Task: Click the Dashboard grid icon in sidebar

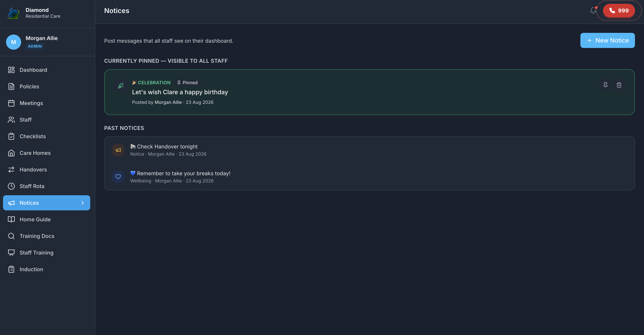Action: pyautogui.click(x=11, y=70)
